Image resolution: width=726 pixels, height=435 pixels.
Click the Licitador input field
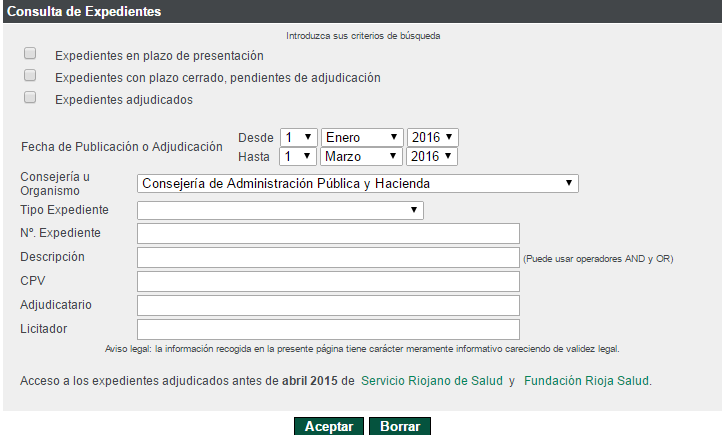328,329
